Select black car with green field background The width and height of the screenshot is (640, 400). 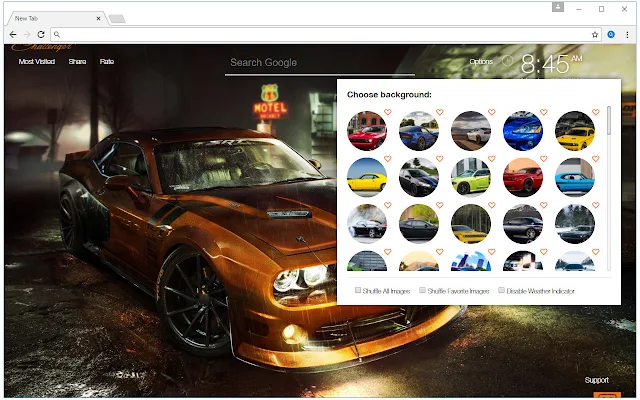click(x=419, y=224)
